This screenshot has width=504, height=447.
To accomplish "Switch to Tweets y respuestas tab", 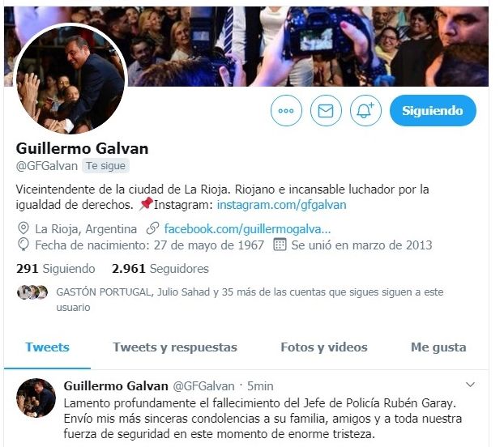I will coord(175,347).
